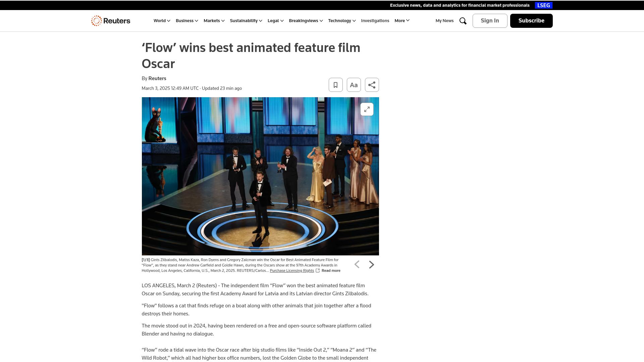The image size is (644, 362).
Task: Click the Sign In button
Action: 490,21
